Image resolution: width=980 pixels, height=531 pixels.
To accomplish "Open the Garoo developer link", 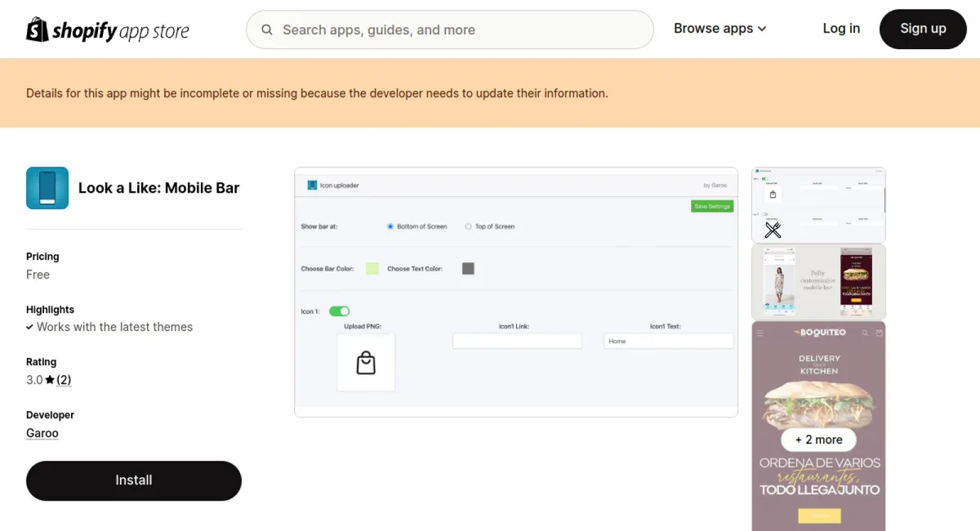I will pos(42,433).
